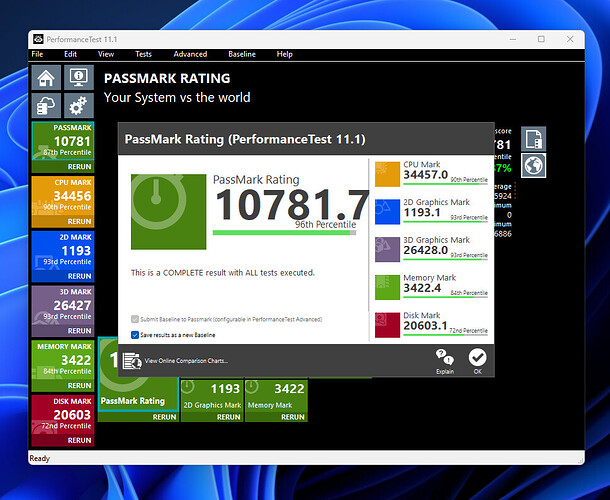Open the settings gears icon

tap(78, 105)
